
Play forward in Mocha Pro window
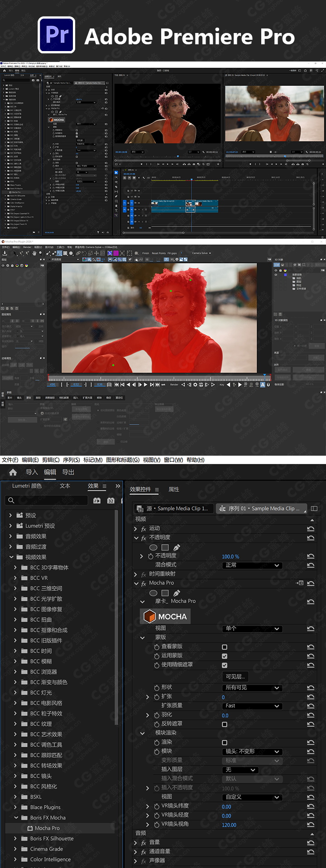[x=145, y=385]
